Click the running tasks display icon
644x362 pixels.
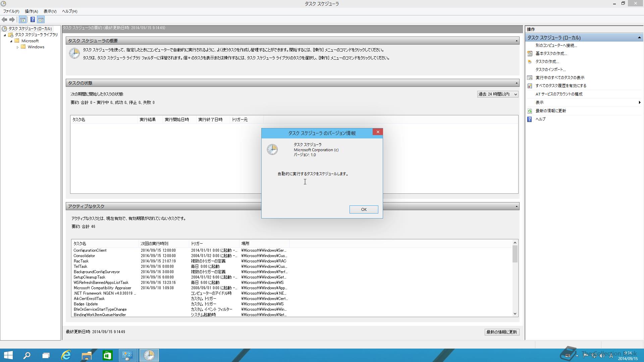click(530, 78)
